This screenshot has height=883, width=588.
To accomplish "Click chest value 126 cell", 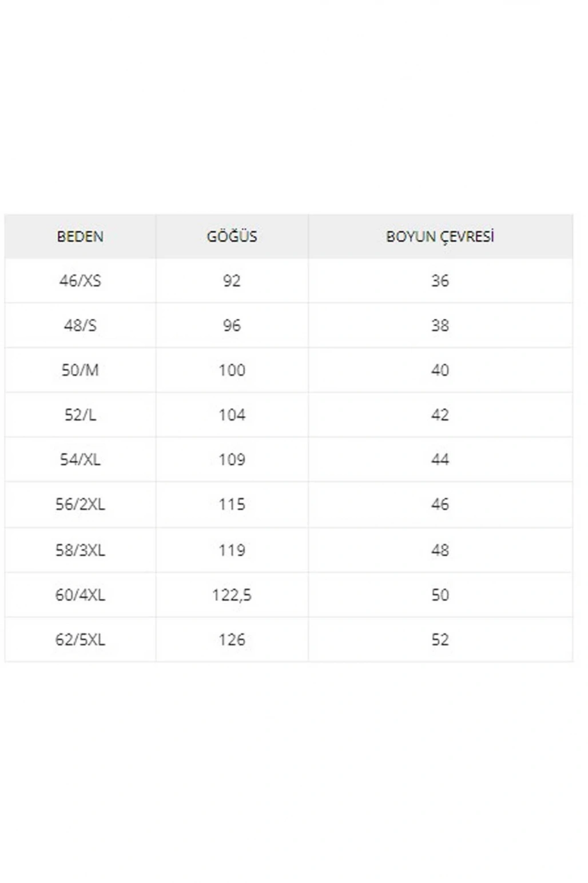I will pos(232,640).
